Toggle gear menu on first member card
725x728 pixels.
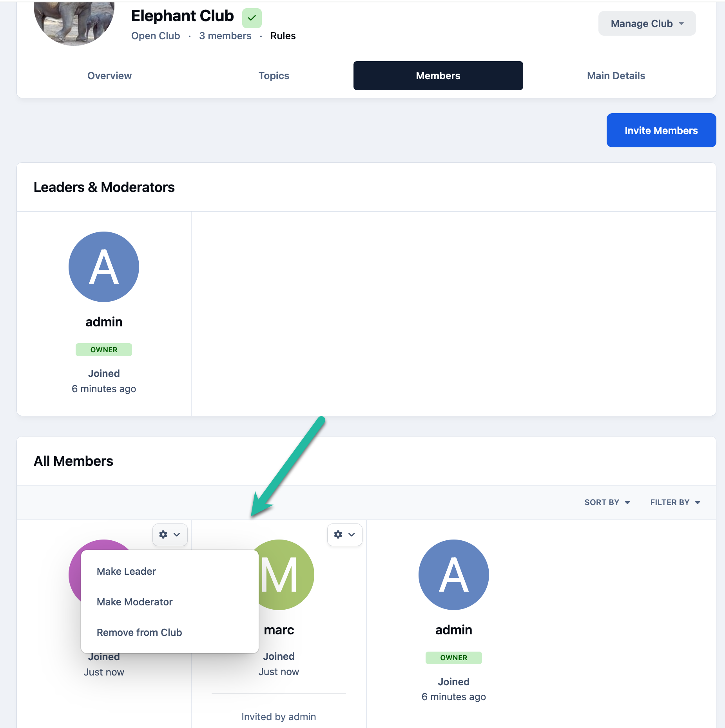click(x=170, y=534)
